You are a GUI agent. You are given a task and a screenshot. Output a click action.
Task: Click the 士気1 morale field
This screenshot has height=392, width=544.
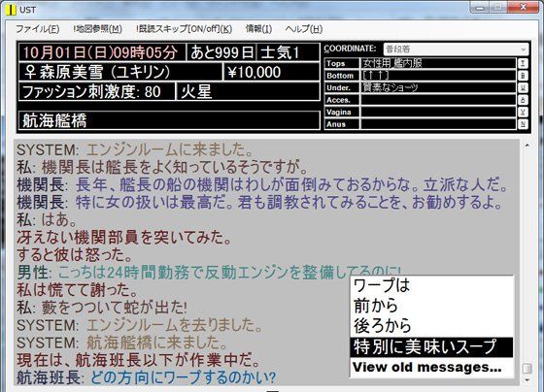[289, 52]
